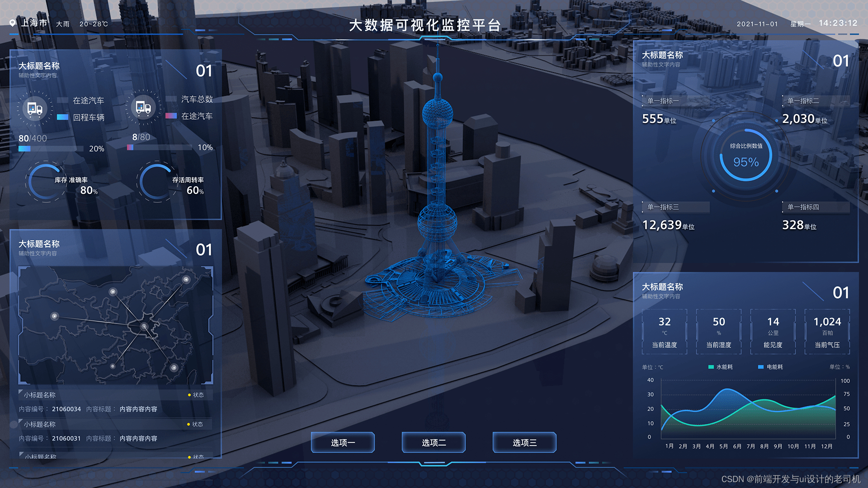Click the 当前温度 32℃ card

tap(664, 332)
